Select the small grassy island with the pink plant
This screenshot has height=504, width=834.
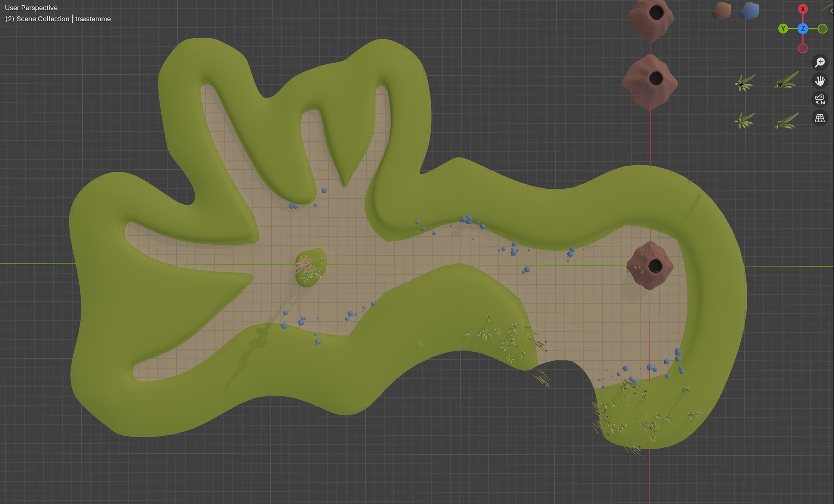point(311,267)
